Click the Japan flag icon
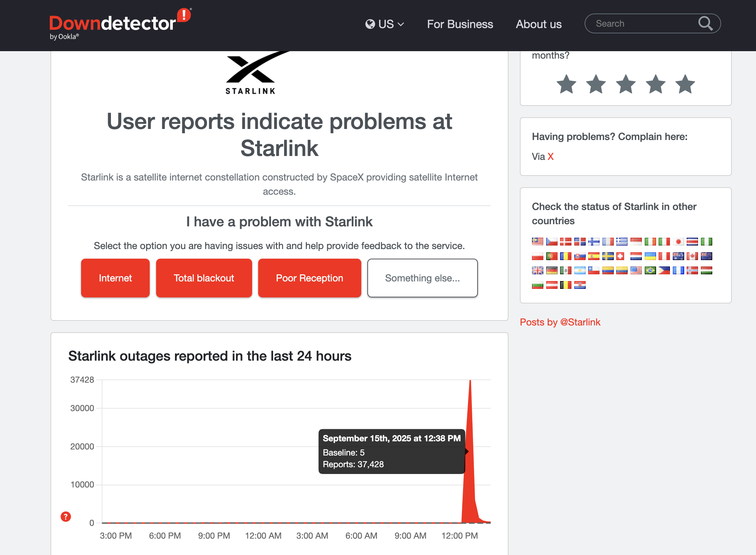The image size is (756, 555). pos(678,242)
